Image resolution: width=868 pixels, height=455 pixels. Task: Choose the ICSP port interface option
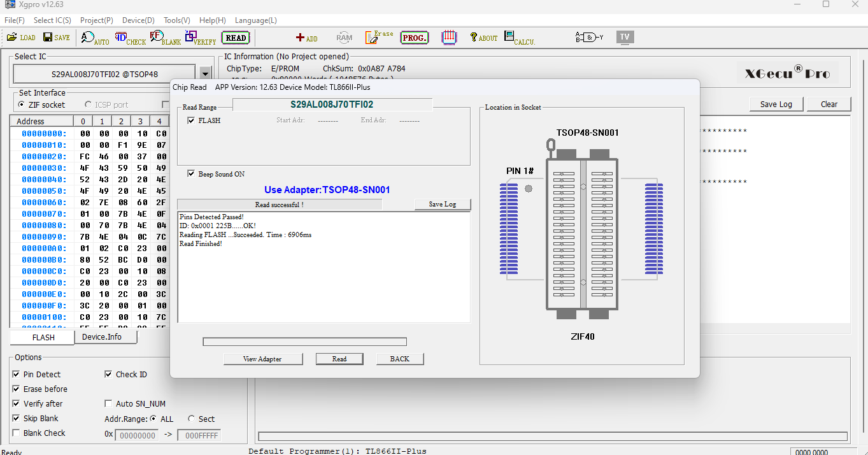tap(87, 105)
